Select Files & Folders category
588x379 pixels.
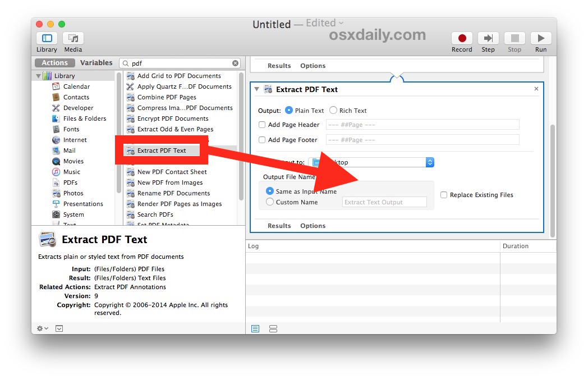point(85,118)
